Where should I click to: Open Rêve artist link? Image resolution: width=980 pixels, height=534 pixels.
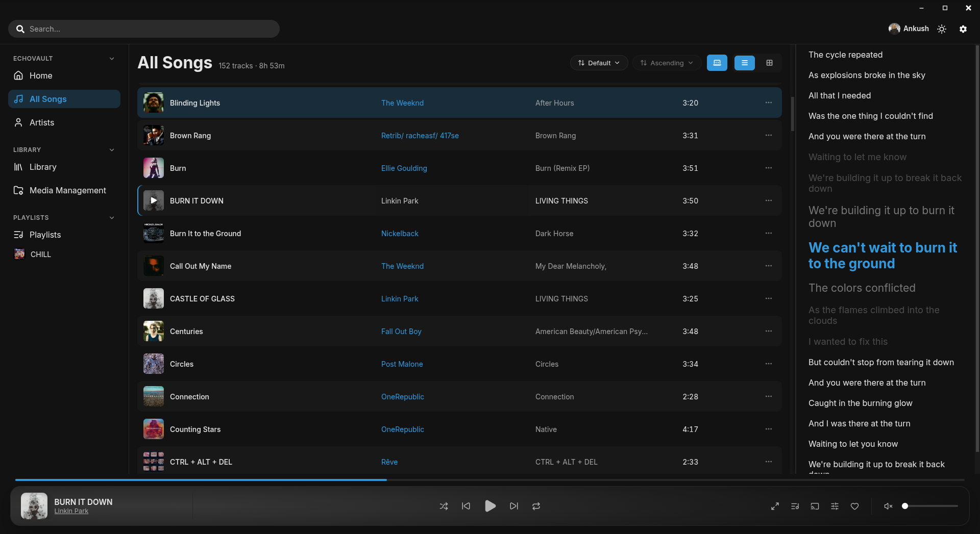[x=389, y=462]
